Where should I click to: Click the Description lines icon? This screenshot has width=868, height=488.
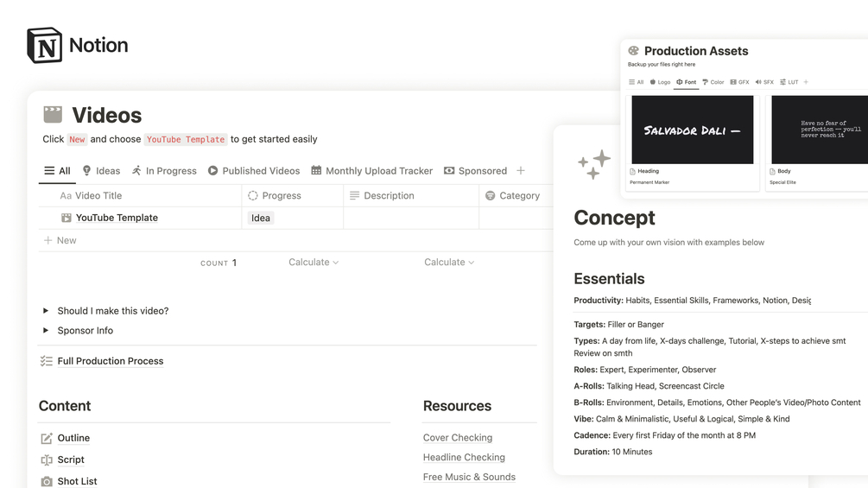pos(354,196)
